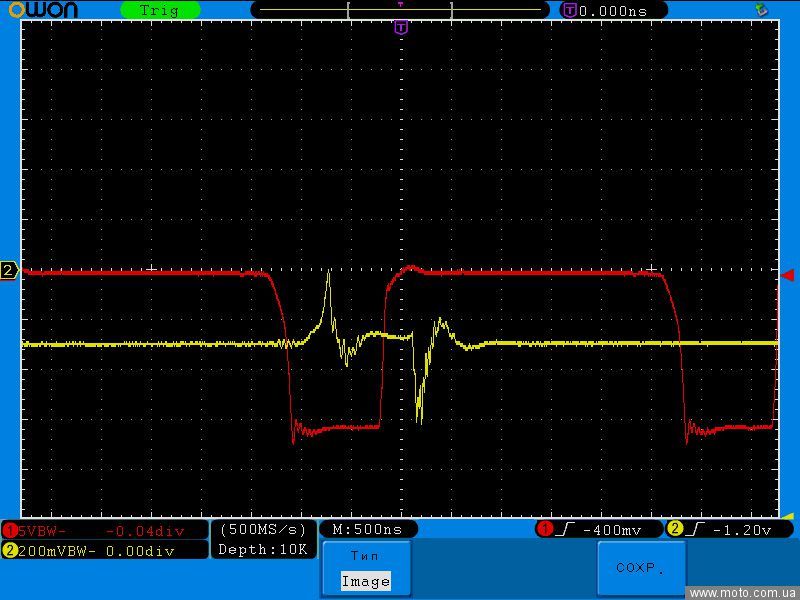Click the 500MS/s sample rate readout
800x600 pixels.
click(263, 529)
